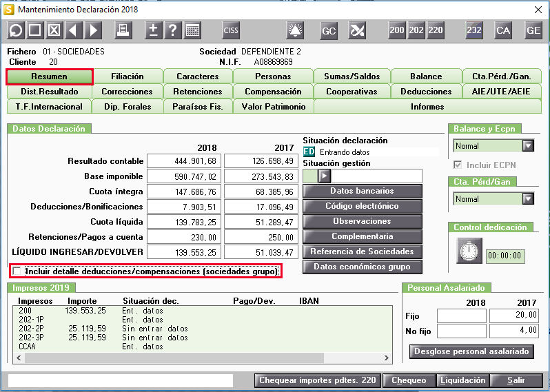Click the Salir button
This screenshot has height=392, width=550.
click(x=516, y=380)
